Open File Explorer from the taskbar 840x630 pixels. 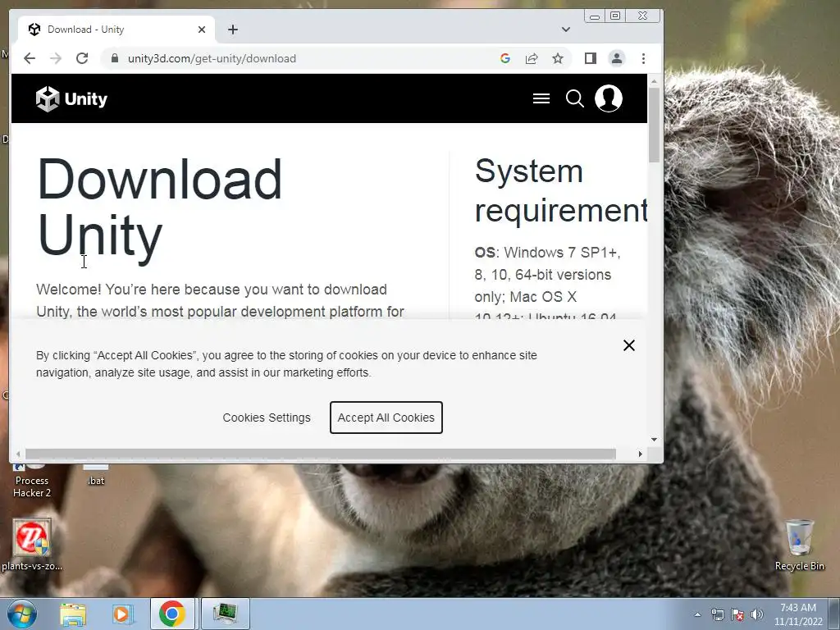pos(73,614)
